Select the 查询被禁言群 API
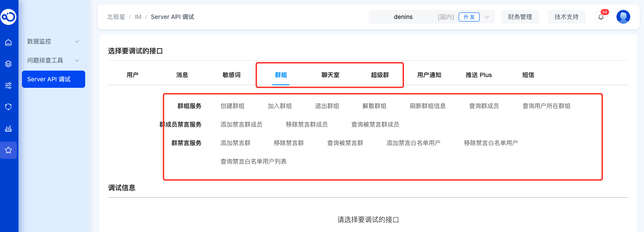The image size is (644, 232). (345, 143)
